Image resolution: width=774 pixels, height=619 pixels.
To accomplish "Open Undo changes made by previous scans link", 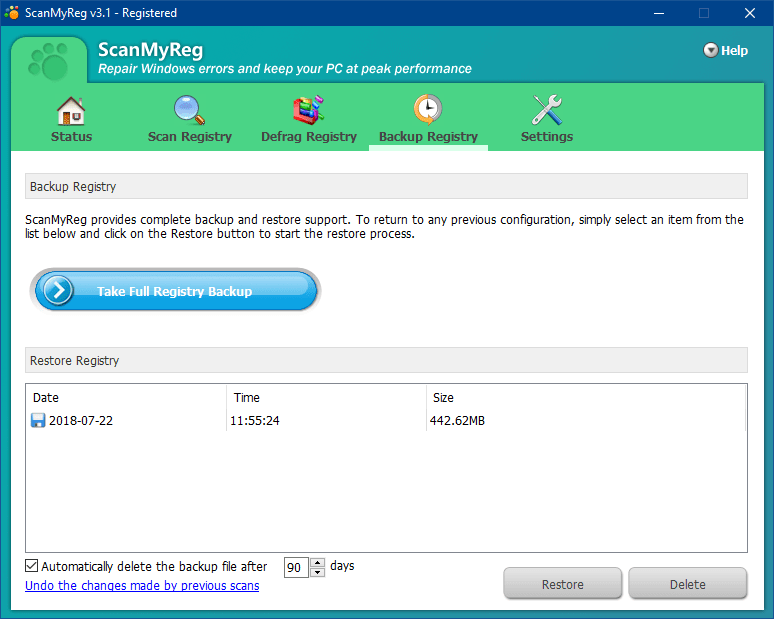I will click(142, 586).
